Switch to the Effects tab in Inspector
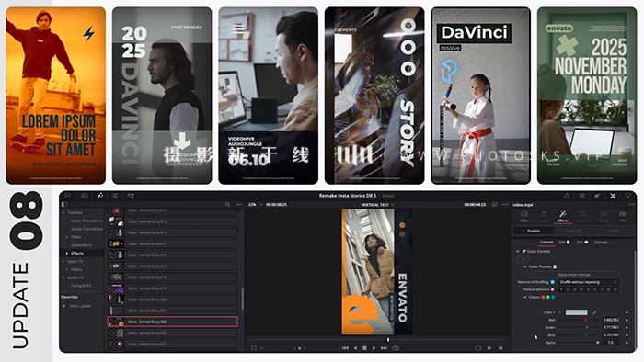Screen dimensions: 644x362 tap(563, 217)
